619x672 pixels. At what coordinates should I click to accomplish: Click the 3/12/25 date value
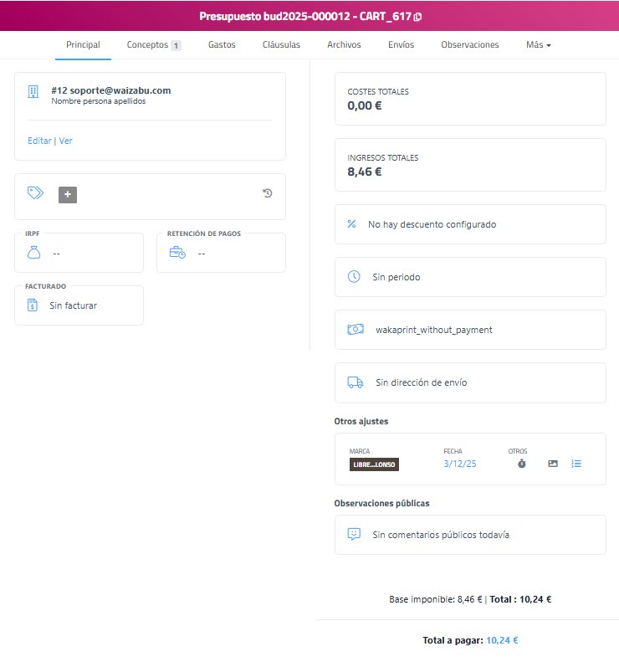point(459,464)
